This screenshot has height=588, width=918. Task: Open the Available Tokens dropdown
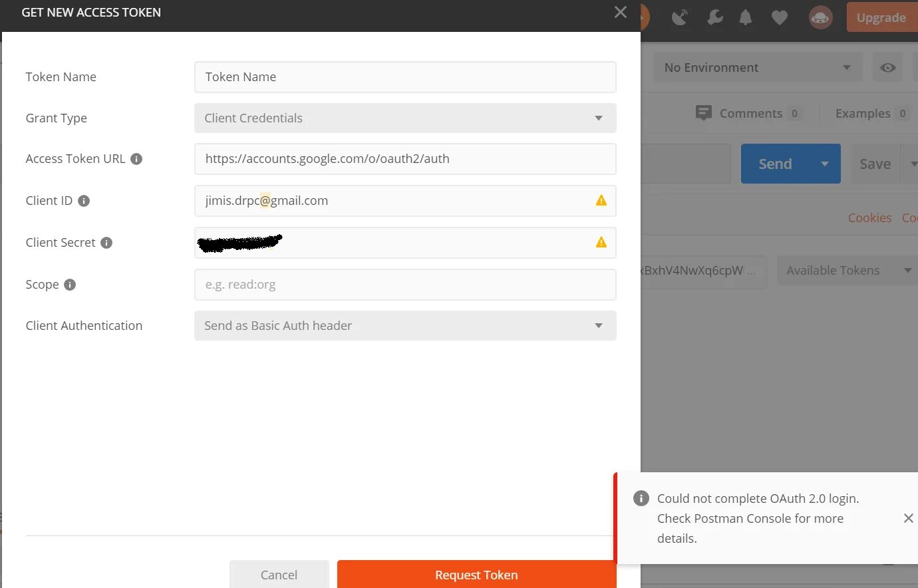tap(847, 271)
